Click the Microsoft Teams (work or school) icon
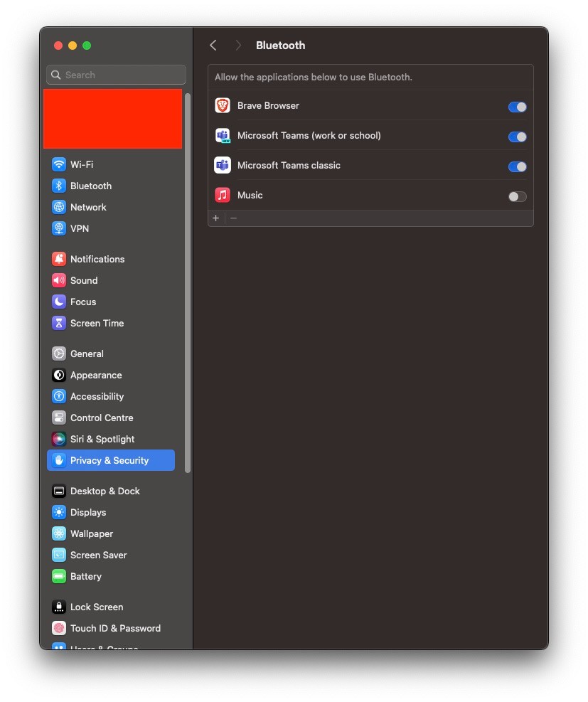The width and height of the screenshot is (588, 702). (223, 136)
